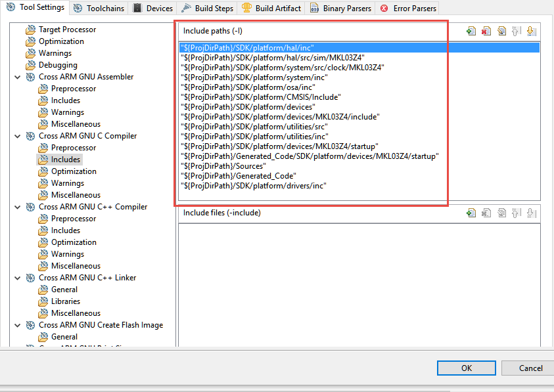Select path SDK/platform/drivers/inc

click(x=359, y=186)
